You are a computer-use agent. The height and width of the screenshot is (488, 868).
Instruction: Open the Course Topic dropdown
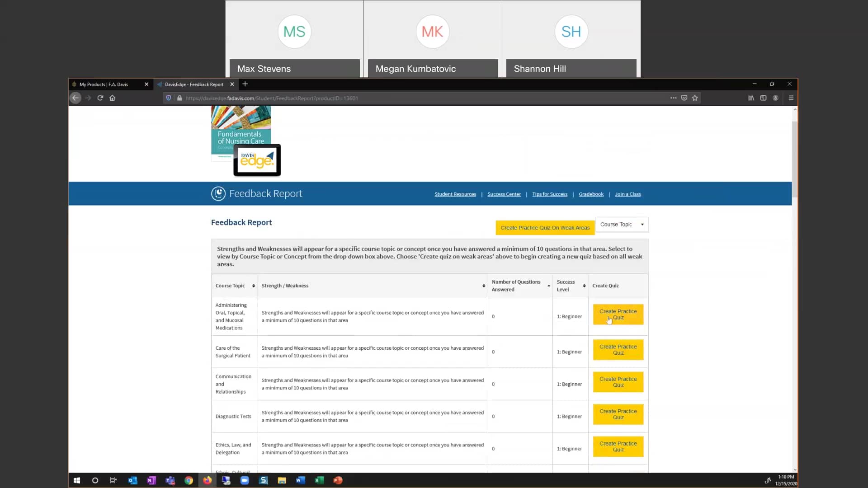(x=622, y=225)
